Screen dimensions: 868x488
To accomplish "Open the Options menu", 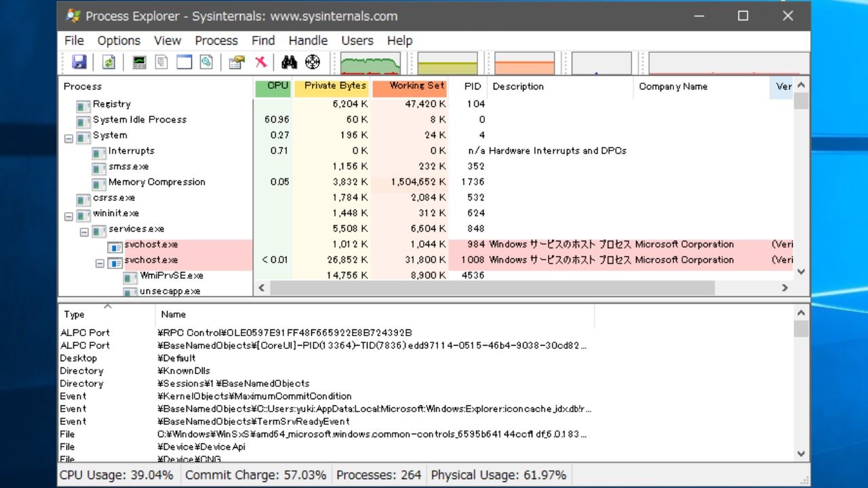I will click(x=119, y=41).
